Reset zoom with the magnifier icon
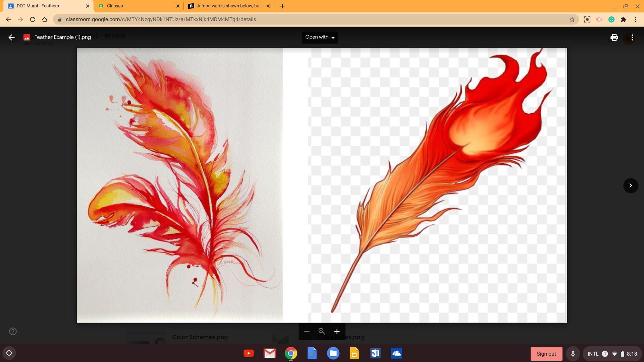Screen dimensions: 644x362 pyautogui.click(x=322, y=331)
